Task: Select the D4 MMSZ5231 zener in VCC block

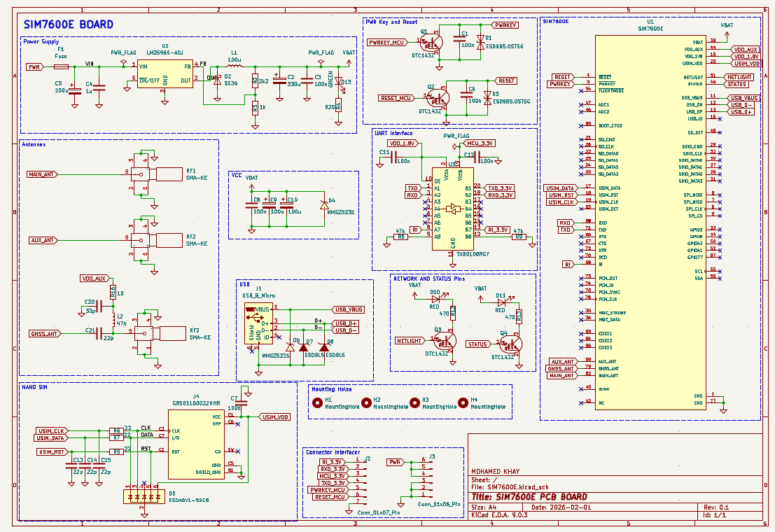Action: pos(325,204)
